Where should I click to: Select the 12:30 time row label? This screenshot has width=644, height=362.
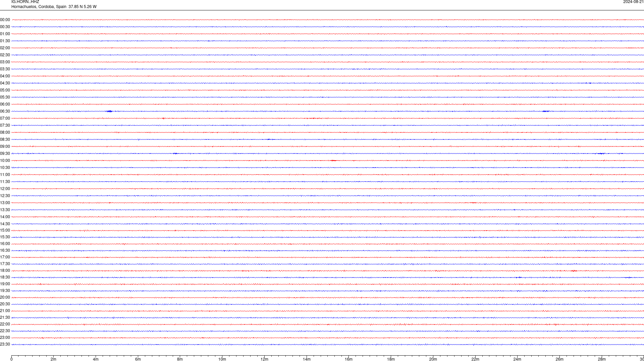[5, 196]
